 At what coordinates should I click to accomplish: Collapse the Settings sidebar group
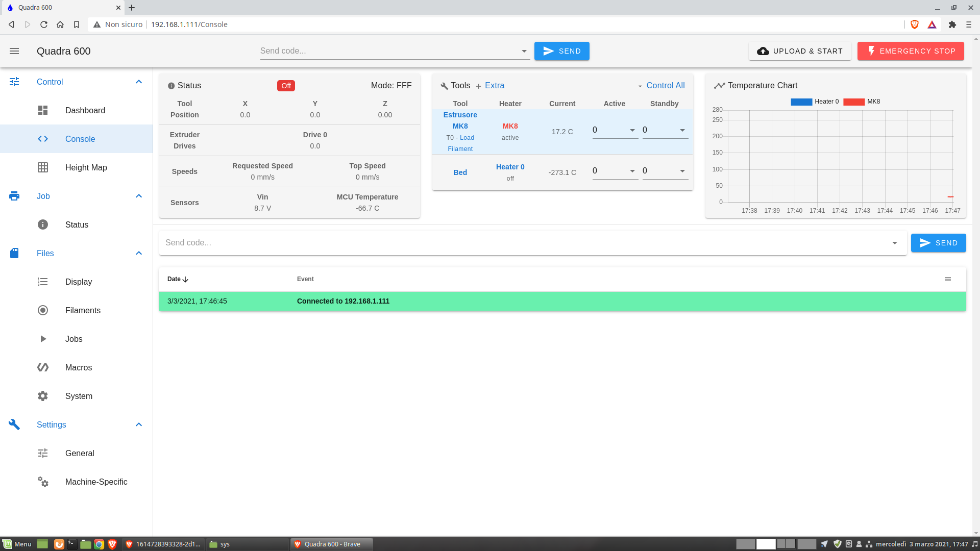click(139, 424)
